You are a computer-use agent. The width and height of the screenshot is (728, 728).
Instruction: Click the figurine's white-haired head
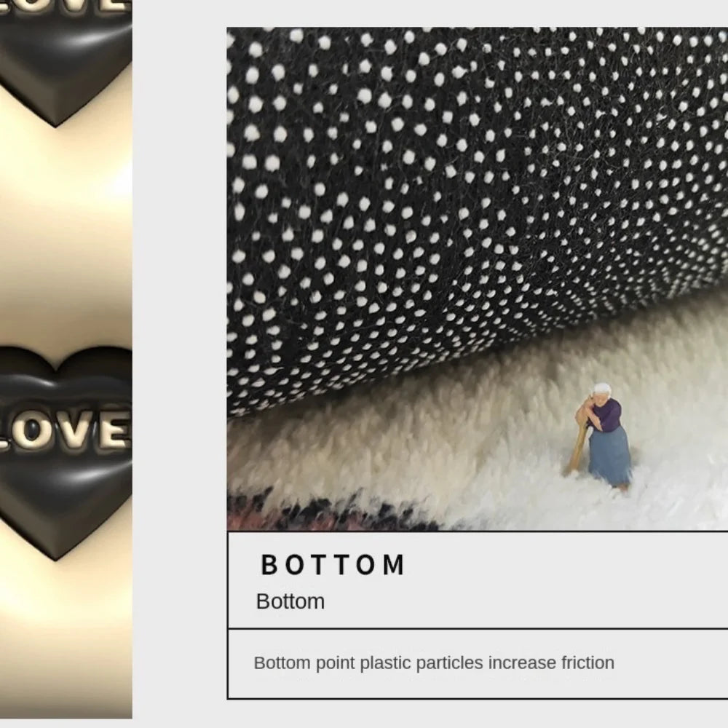[x=602, y=394]
